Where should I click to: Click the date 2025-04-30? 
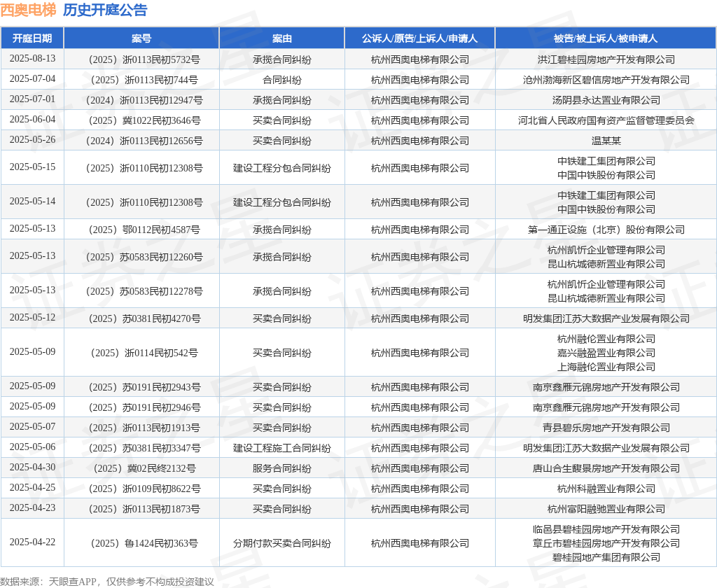pyautogui.click(x=32, y=468)
